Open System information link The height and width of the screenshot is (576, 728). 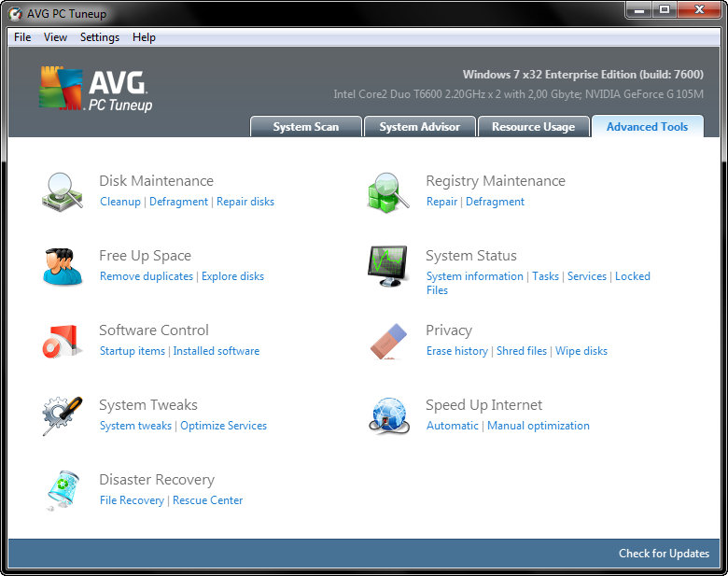pyautogui.click(x=474, y=276)
